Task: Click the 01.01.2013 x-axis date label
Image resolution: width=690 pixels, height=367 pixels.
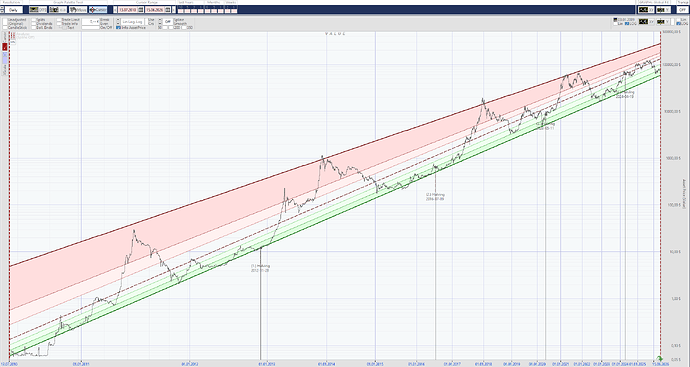Action: [268, 364]
